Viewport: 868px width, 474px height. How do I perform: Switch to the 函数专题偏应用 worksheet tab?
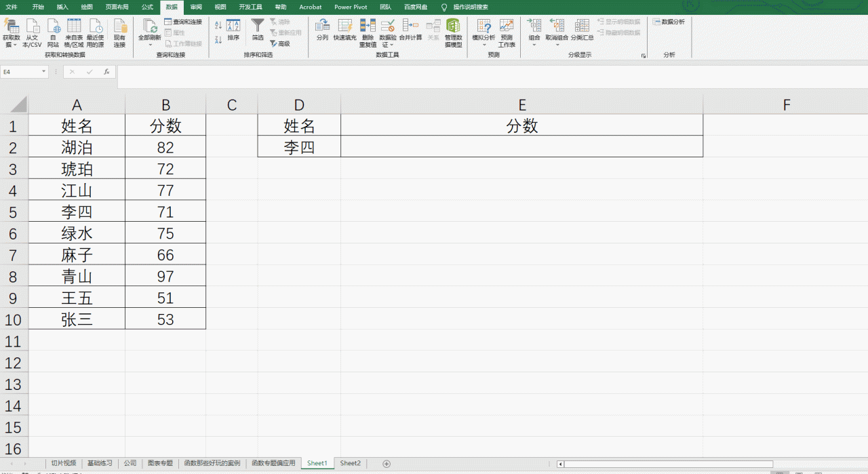click(273, 463)
